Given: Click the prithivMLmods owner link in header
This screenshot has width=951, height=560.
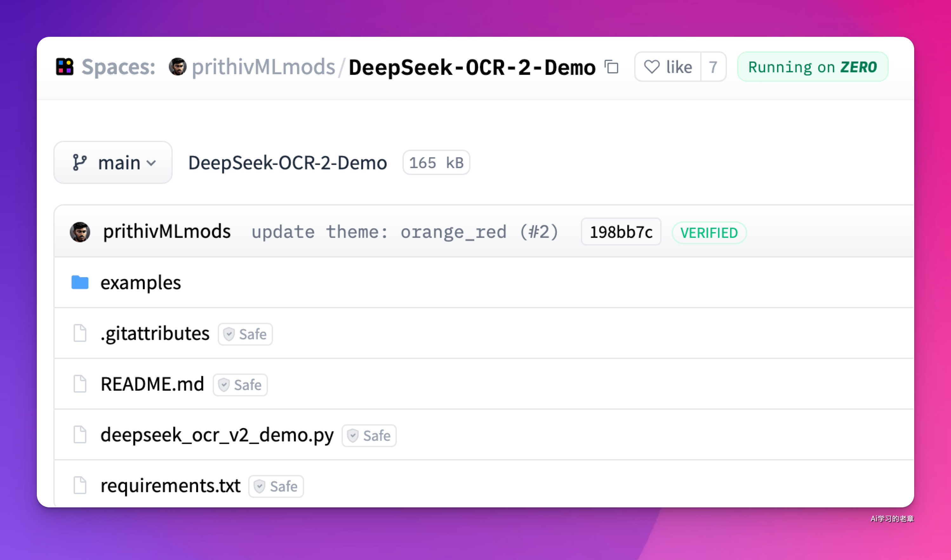Looking at the screenshot, I should [x=263, y=67].
